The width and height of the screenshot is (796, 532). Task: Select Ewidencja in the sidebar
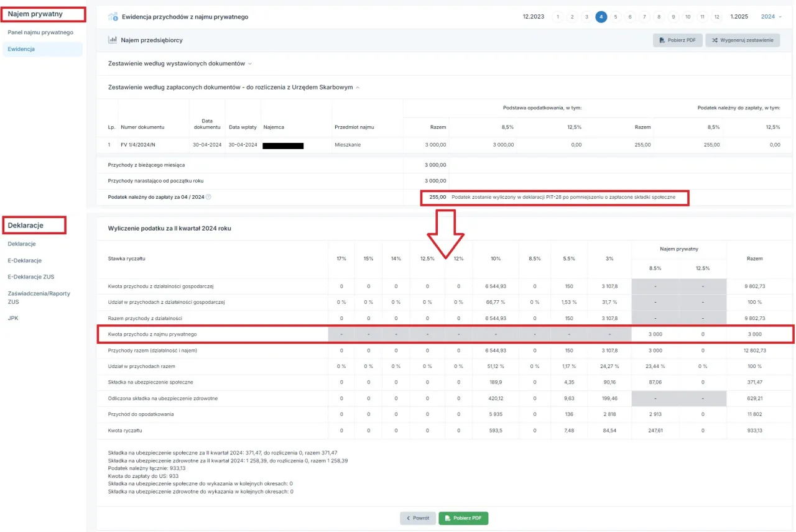(21, 48)
